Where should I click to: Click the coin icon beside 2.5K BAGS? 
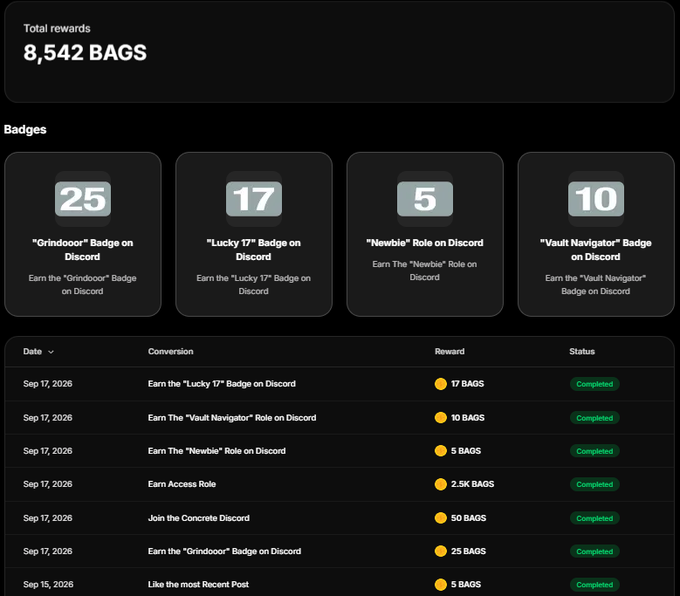coord(441,484)
